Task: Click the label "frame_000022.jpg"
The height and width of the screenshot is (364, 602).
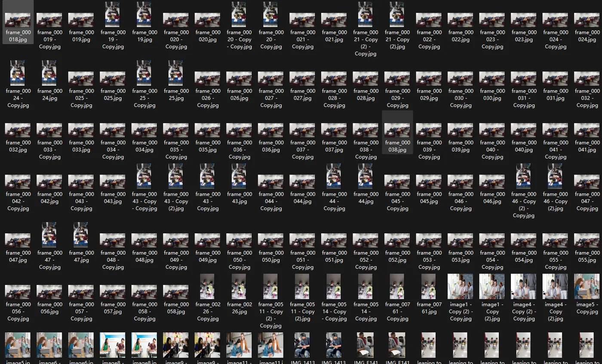Action: [461, 36]
